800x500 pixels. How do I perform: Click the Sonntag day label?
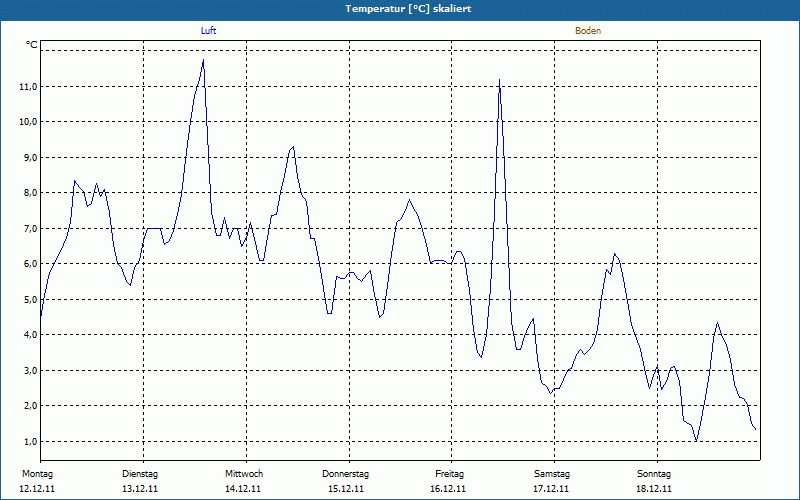654,474
